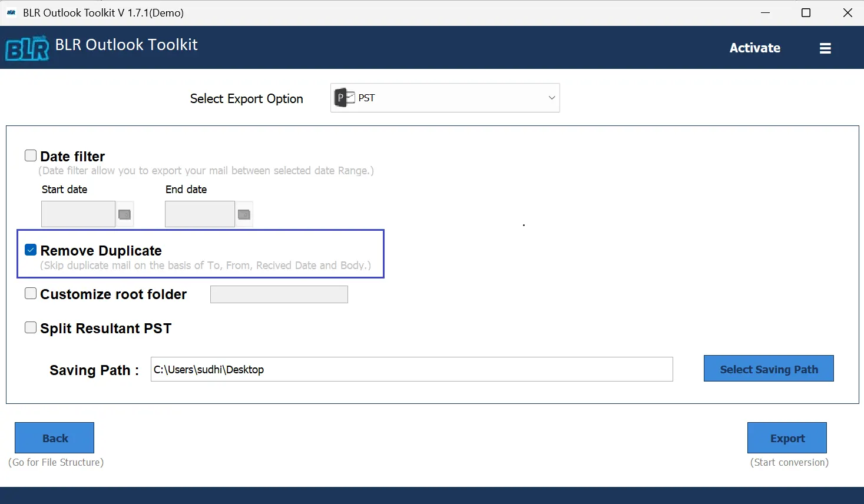
Task: Open the End date calendar picker
Action: [244, 214]
